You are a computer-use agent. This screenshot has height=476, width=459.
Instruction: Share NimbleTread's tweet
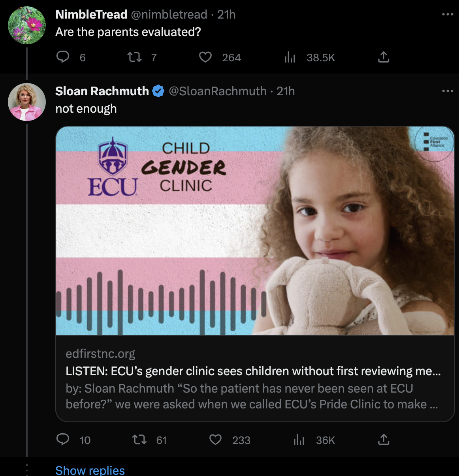(x=384, y=57)
